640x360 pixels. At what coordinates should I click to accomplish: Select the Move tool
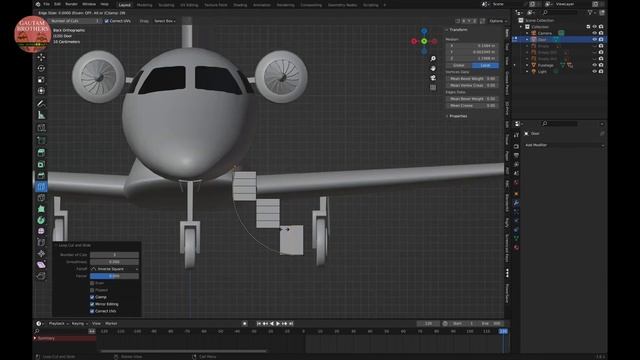41,57
